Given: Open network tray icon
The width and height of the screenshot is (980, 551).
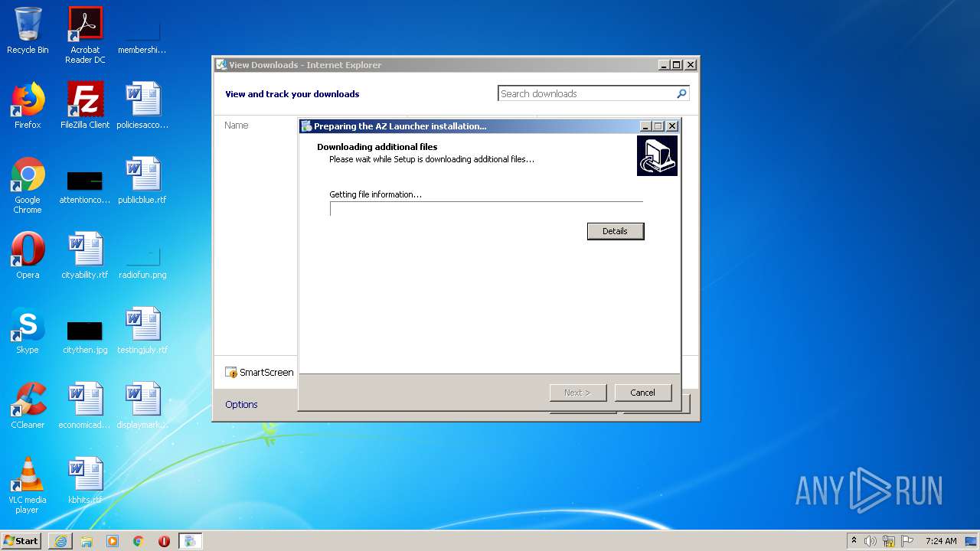Looking at the screenshot, I should coord(889,541).
